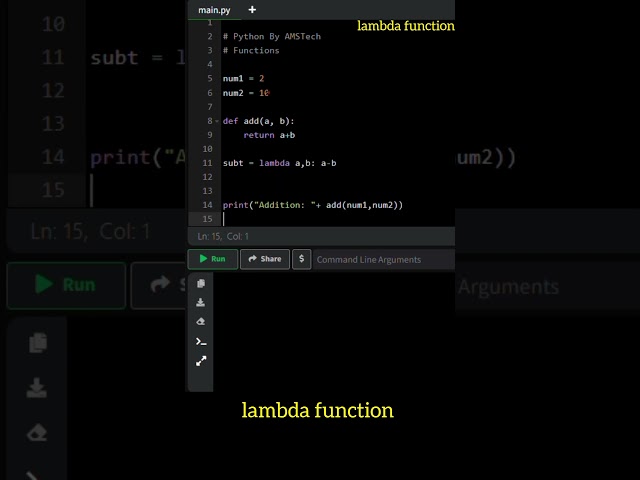Screen dimensions: 640x480
Task: Copy output with the clipboard icon
Action: point(200,283)
